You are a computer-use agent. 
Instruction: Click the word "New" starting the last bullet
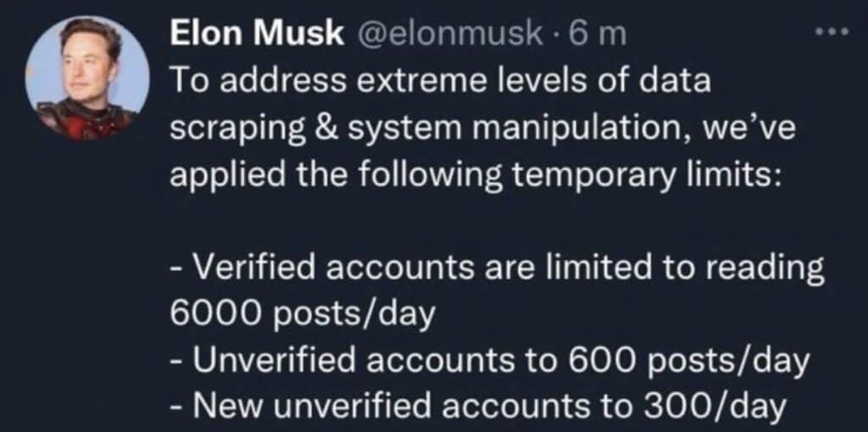pyautogui.click(x=218, y=409)
